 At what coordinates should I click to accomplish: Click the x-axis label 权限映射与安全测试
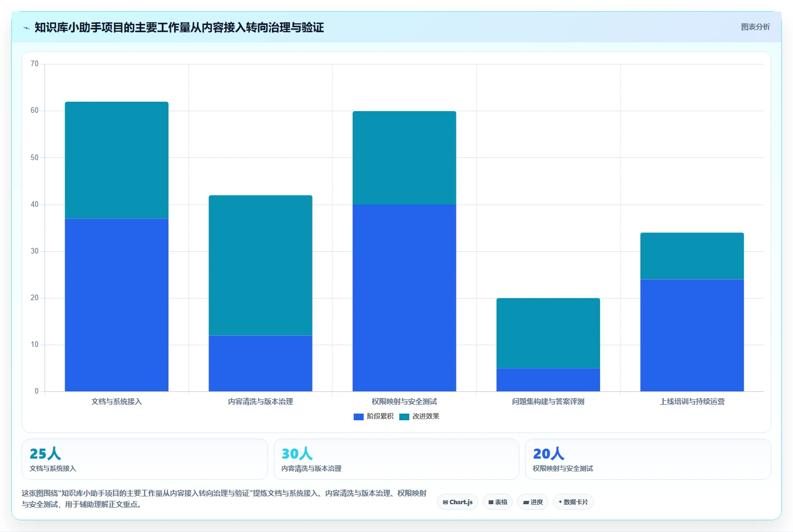coord(404,401)
